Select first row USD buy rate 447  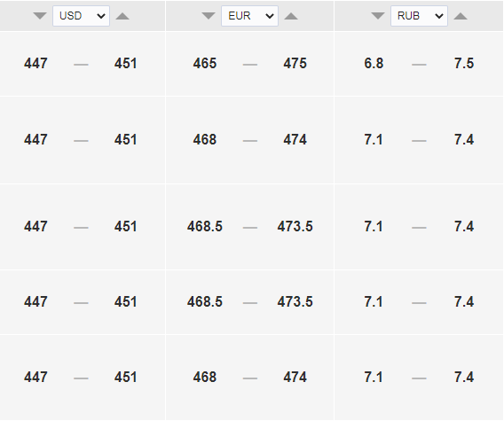(x=35, y=63)
